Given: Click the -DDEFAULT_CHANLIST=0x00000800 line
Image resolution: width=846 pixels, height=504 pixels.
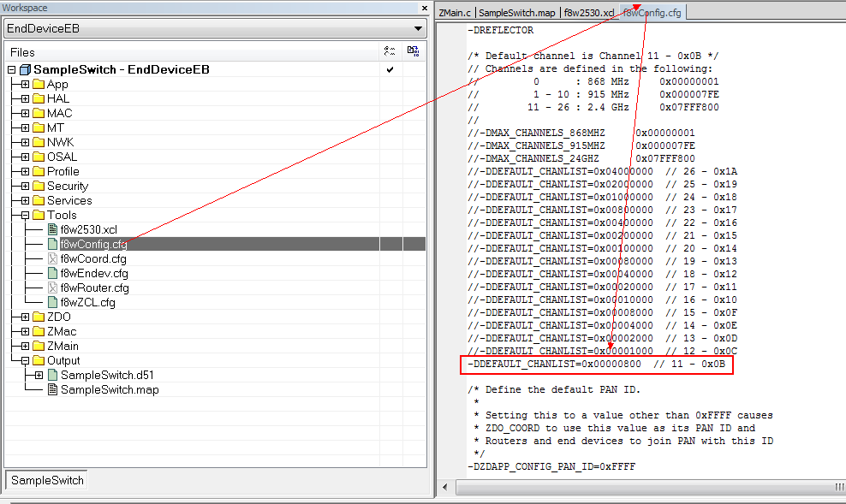Looking at the screenshot, I should [596, 365].
